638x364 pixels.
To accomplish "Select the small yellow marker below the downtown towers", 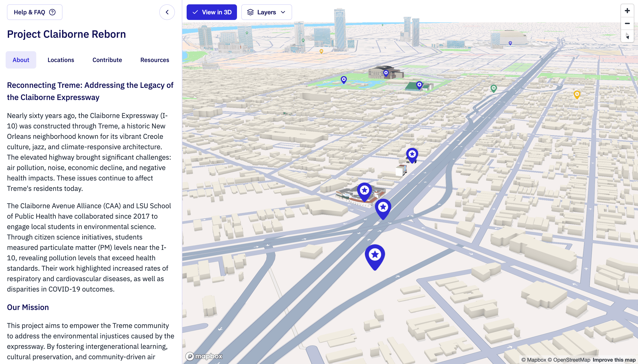I will pos(321,51).
